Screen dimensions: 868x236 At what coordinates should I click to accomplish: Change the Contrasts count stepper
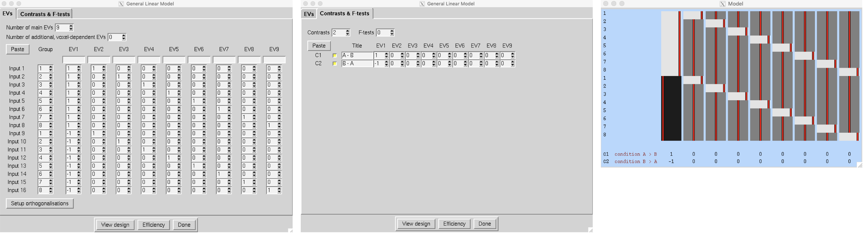347,33
